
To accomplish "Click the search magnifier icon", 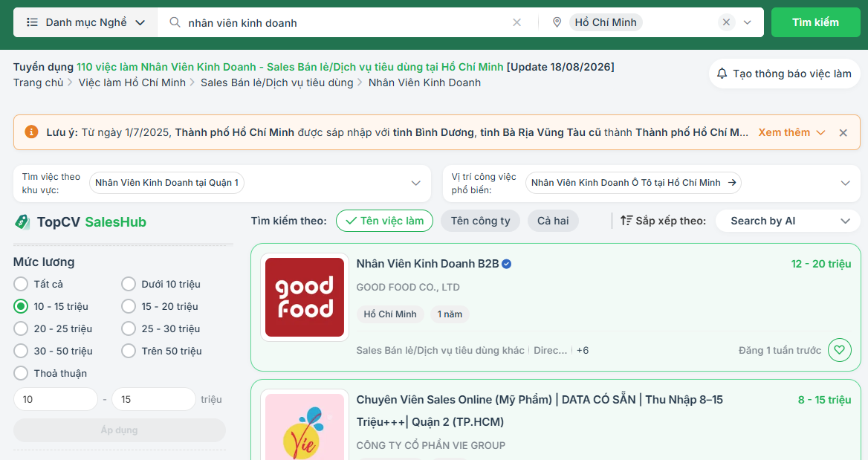I will pyautogui.click(x=175, y=23).
